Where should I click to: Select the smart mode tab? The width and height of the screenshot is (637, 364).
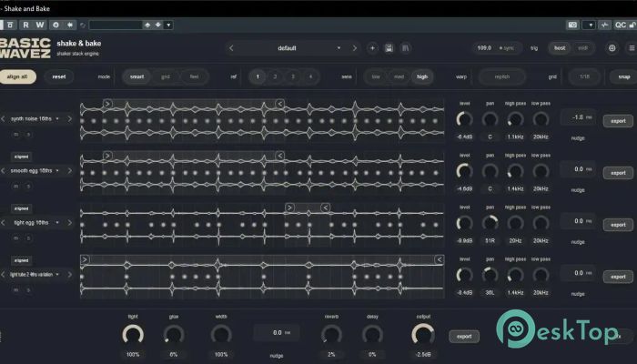(136, 76)
